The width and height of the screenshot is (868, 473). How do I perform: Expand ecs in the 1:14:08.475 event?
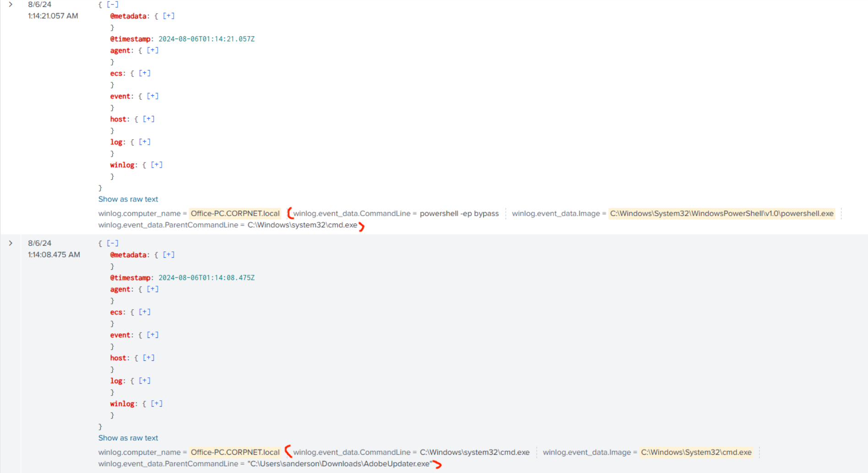tap(145, 312)
